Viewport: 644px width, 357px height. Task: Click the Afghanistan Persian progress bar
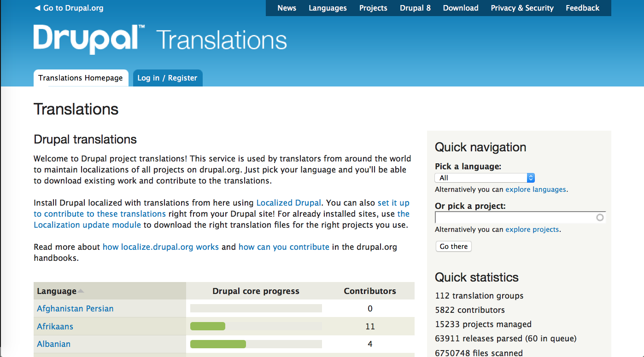(256, 308)
